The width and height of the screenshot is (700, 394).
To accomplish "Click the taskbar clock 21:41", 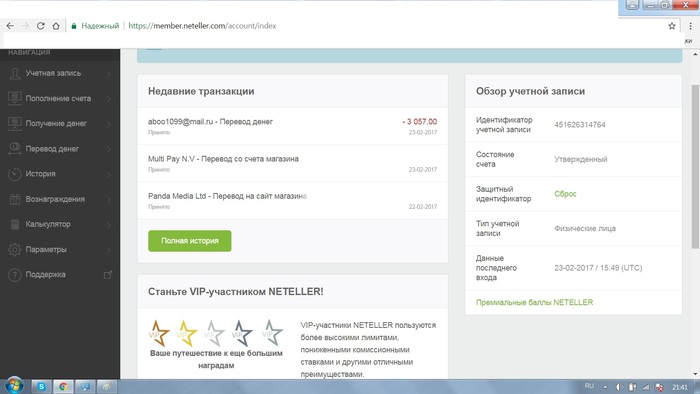I will (679, 387).
